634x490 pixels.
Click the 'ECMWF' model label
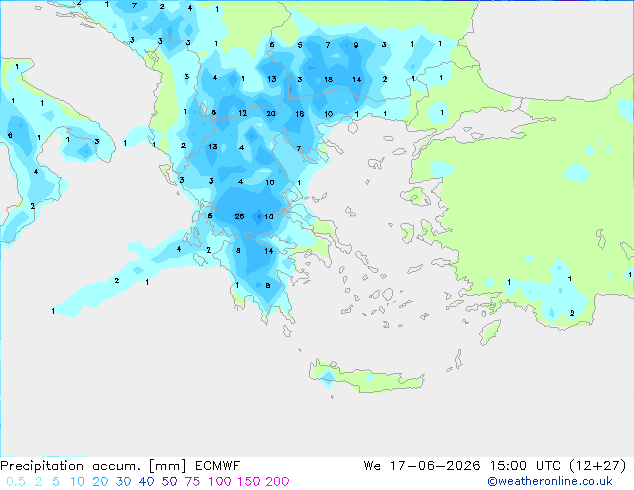coord(218,466)
